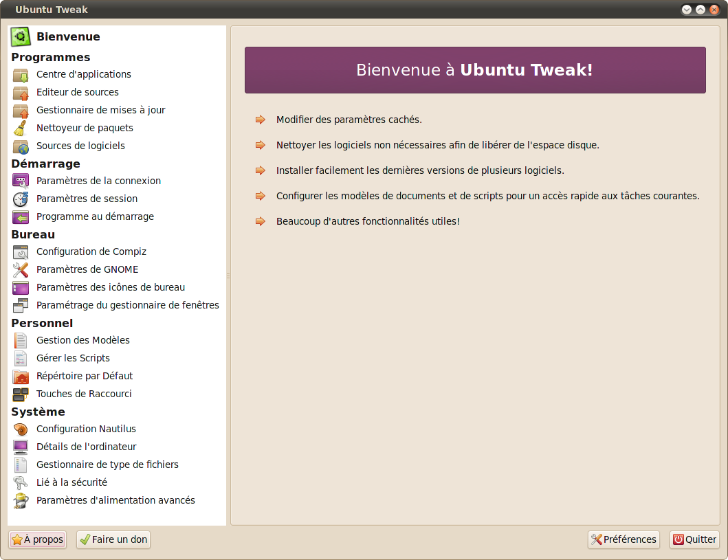Click the Programme au démarrage arrow icon
Viewport: 728px width, 560px height.
pyautogui.click(x=21, y=216)
